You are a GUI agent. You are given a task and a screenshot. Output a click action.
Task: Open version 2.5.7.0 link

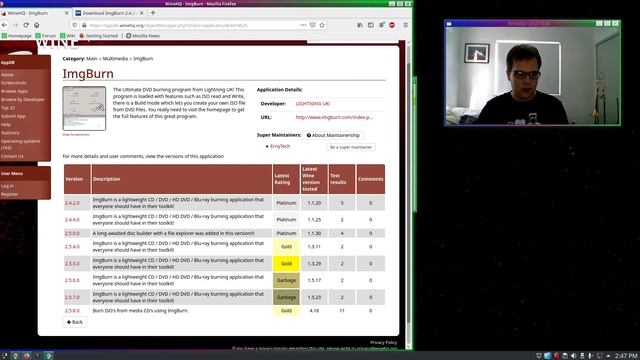pyautogui.click(x=72, y=298)
